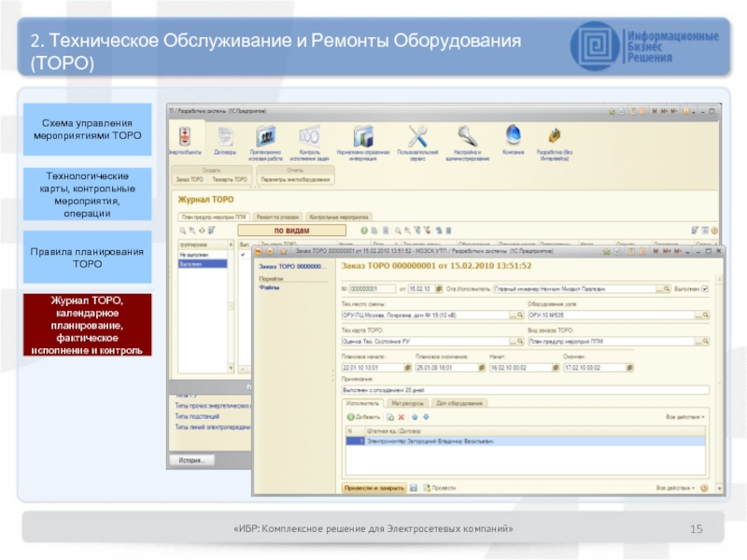Open Пользовательский сервис wrench icon
This screenshot has height=560, width=747.
point(417,136)
